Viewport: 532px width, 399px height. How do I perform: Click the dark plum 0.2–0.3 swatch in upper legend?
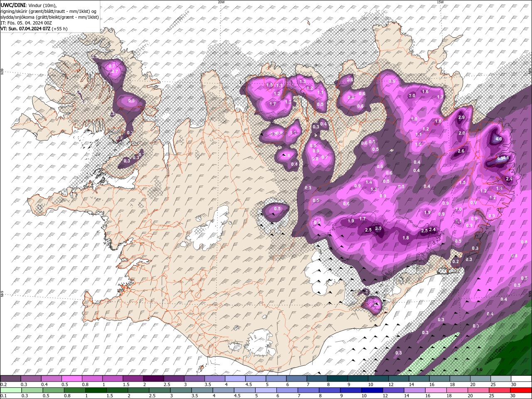click(x=10, y=379)
